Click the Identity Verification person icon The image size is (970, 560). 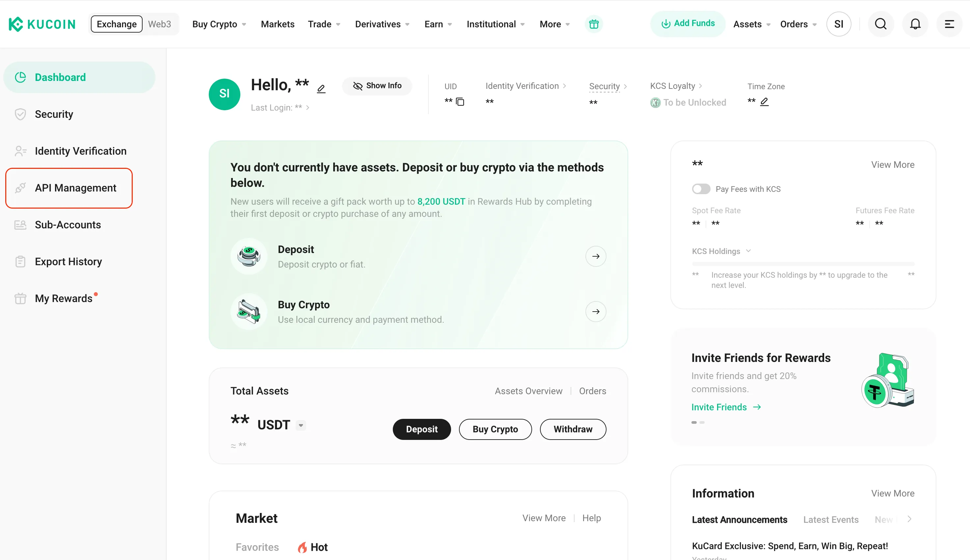[20, 151]
